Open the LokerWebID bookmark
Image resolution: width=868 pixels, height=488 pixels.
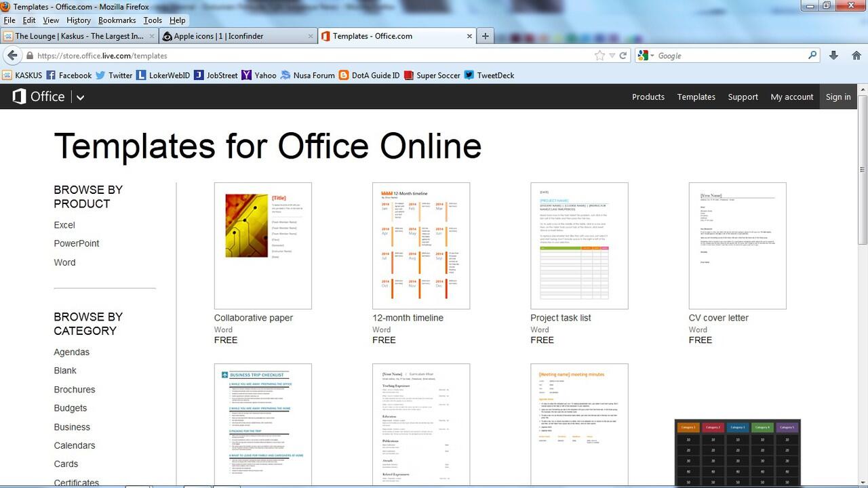[163, 75]
